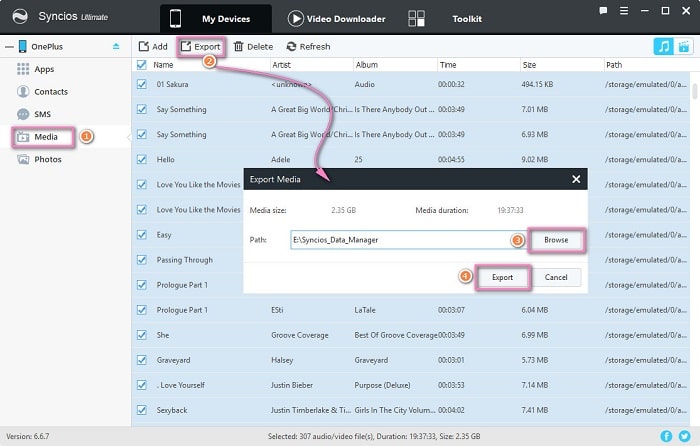Open Photos in the sidebar

47,159
